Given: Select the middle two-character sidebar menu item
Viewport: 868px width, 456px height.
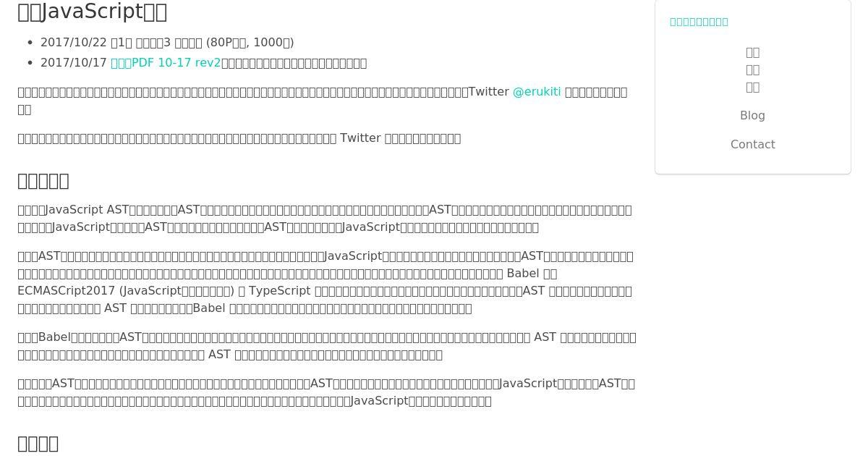Looking at the screenshot, I should (752, 69).
